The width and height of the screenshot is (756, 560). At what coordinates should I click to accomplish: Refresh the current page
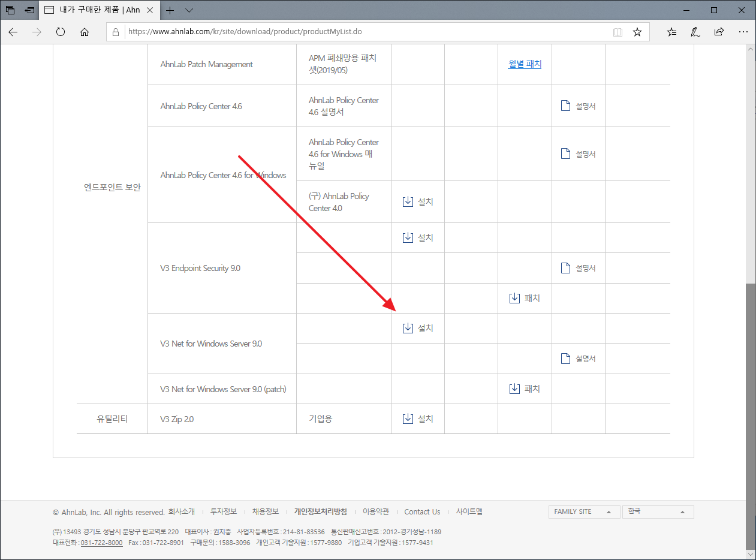[60, 32]
